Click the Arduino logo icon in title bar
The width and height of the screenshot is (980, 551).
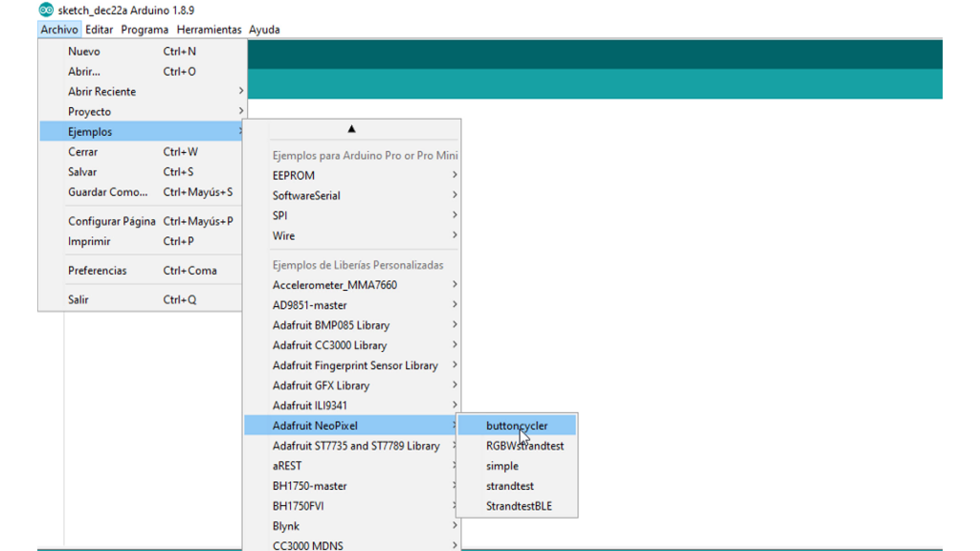(x=46, y=11)
